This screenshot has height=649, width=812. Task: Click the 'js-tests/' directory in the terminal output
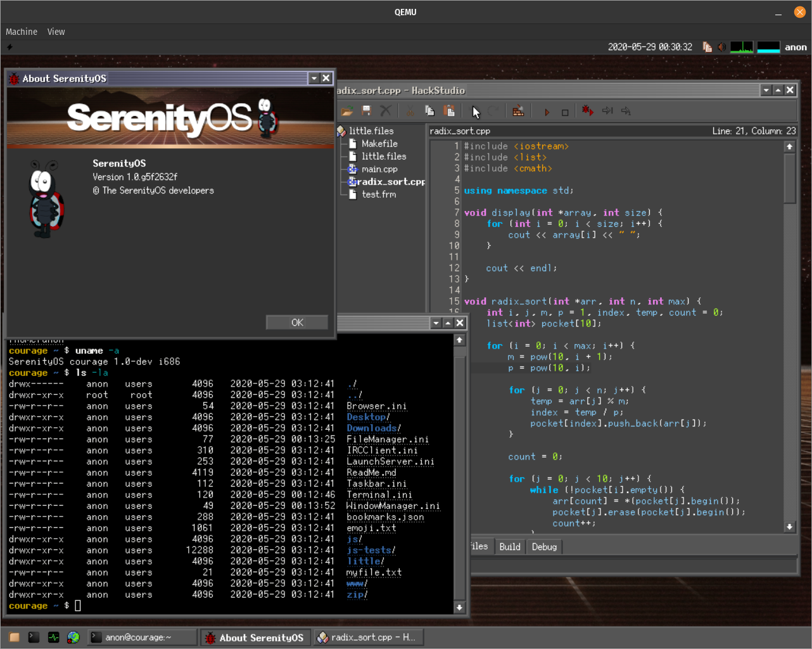(x=371, y=550)
